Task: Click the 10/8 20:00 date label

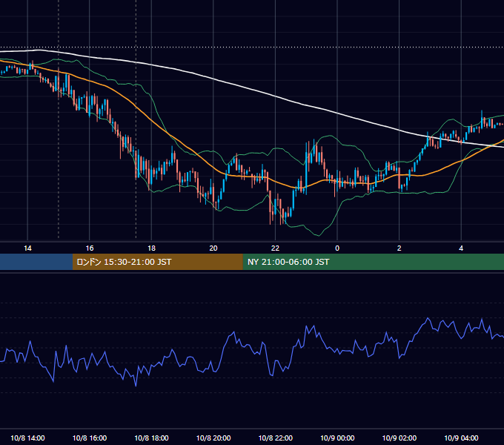Action: (x=213, y=438)
